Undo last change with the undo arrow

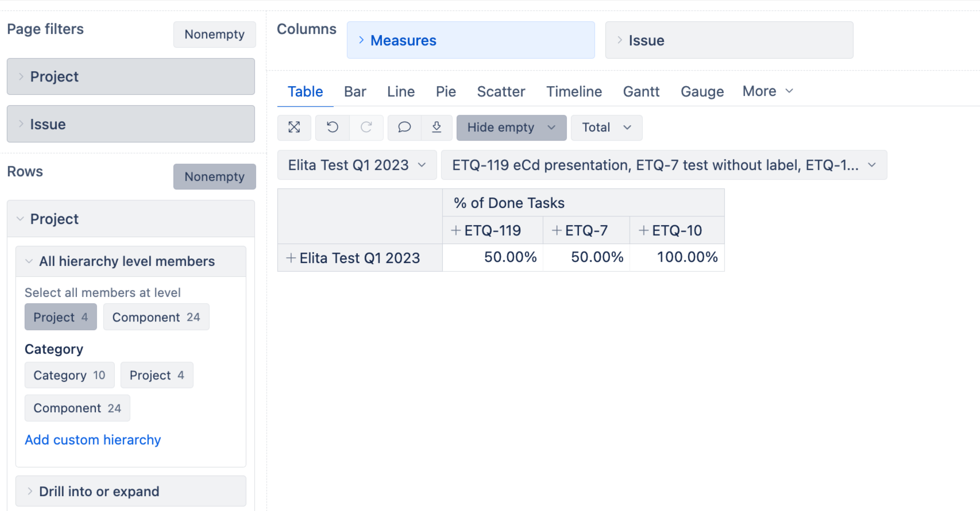click(332, 127)
